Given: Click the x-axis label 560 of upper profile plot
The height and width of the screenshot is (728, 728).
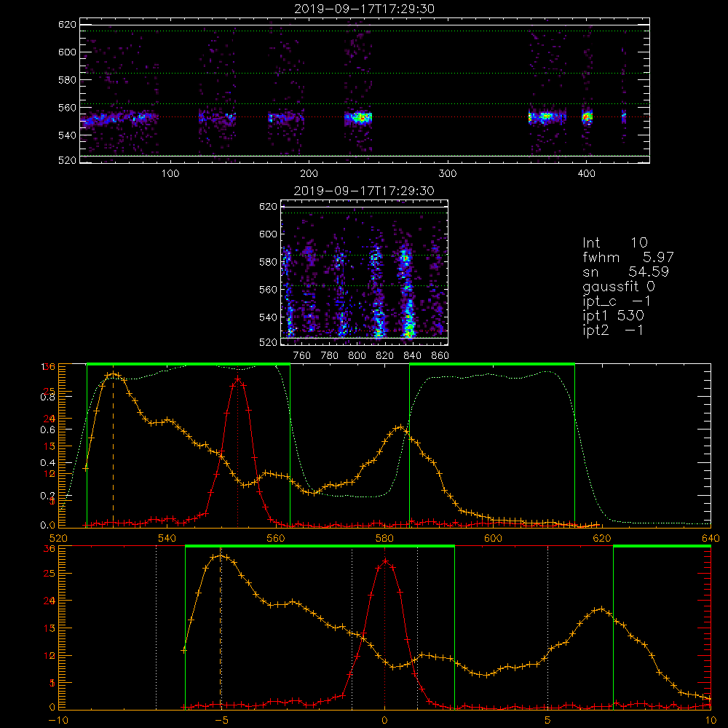Looking at the screenshot, I should (x=276, y=538).
